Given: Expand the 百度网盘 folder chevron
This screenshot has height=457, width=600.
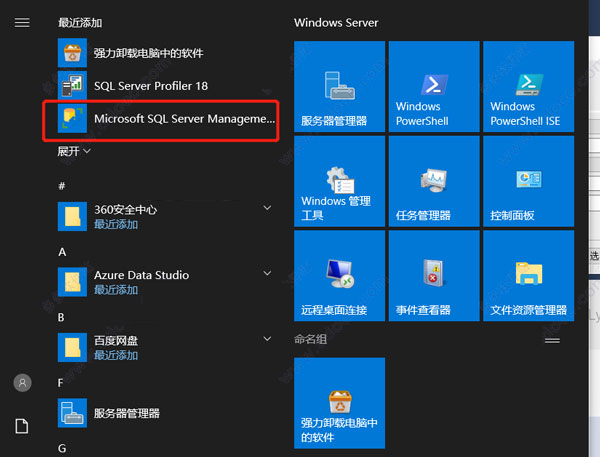Looking at the screenshot, I should pos(267,339).
